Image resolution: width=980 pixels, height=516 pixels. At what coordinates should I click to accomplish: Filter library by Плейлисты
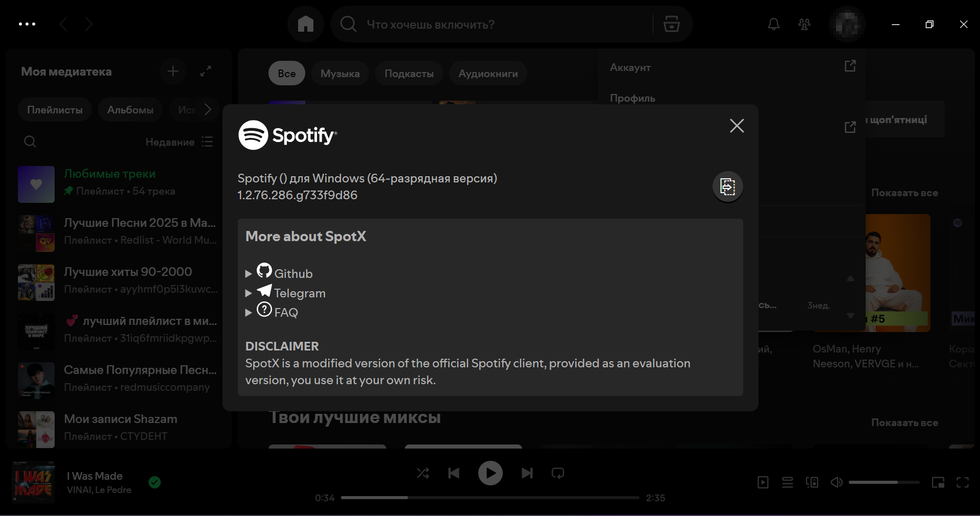55,110
